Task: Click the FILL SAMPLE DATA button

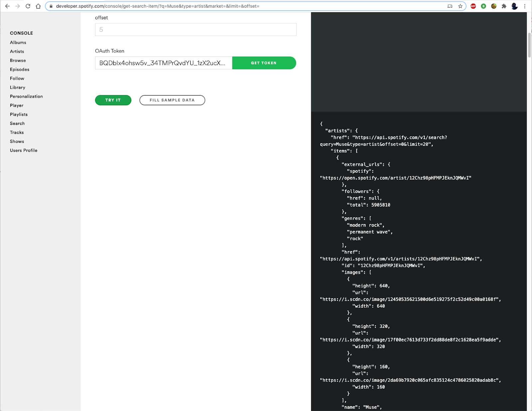Action: click(x=172, y=100)
